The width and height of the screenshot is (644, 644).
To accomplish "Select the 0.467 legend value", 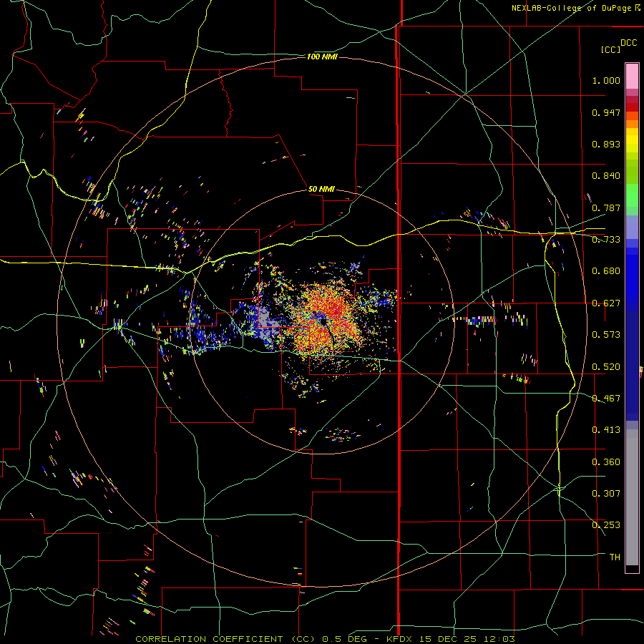I will tap(606, 399).
